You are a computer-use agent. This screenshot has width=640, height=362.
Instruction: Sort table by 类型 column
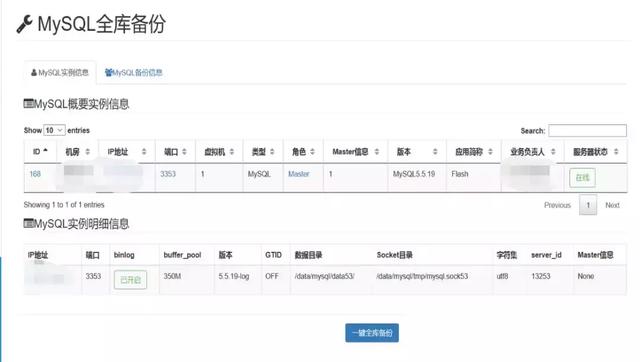pos(263,152)
